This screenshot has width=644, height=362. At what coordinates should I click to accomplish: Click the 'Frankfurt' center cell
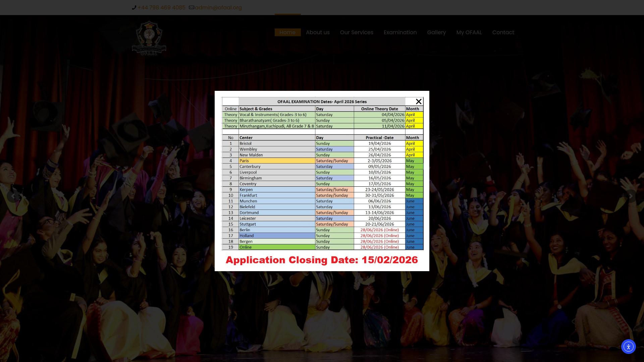pyautogui.click(x=277, y=195)
